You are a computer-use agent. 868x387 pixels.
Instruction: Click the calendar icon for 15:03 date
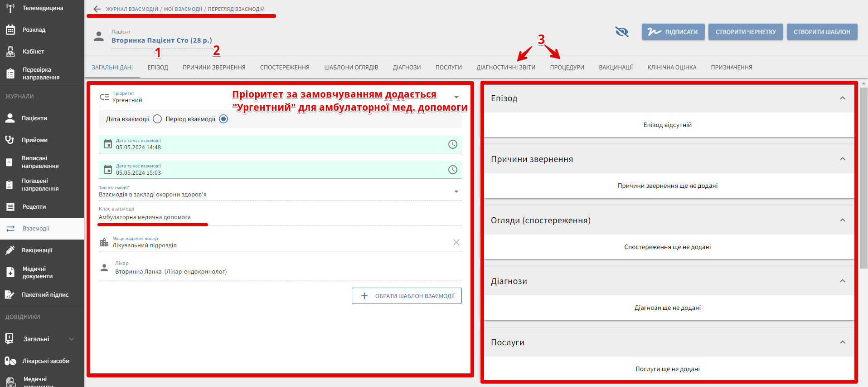[x=108, y=170]
